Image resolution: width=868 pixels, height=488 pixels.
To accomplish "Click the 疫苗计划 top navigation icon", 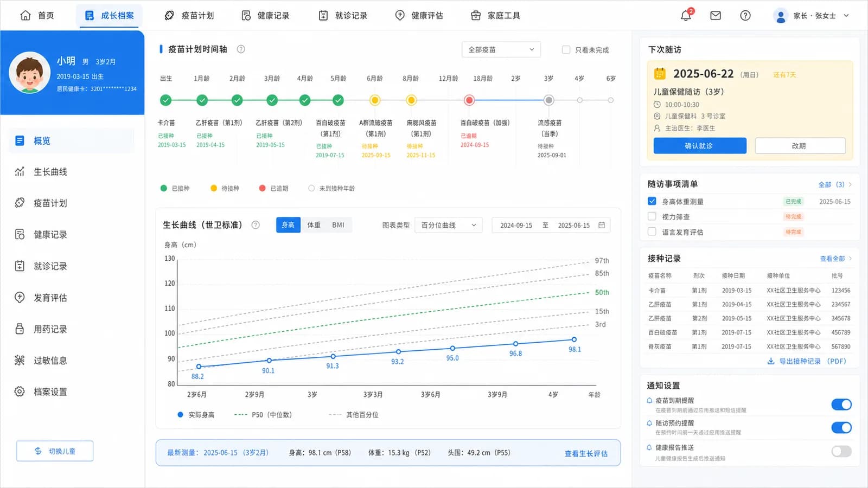I will [169, 15].
